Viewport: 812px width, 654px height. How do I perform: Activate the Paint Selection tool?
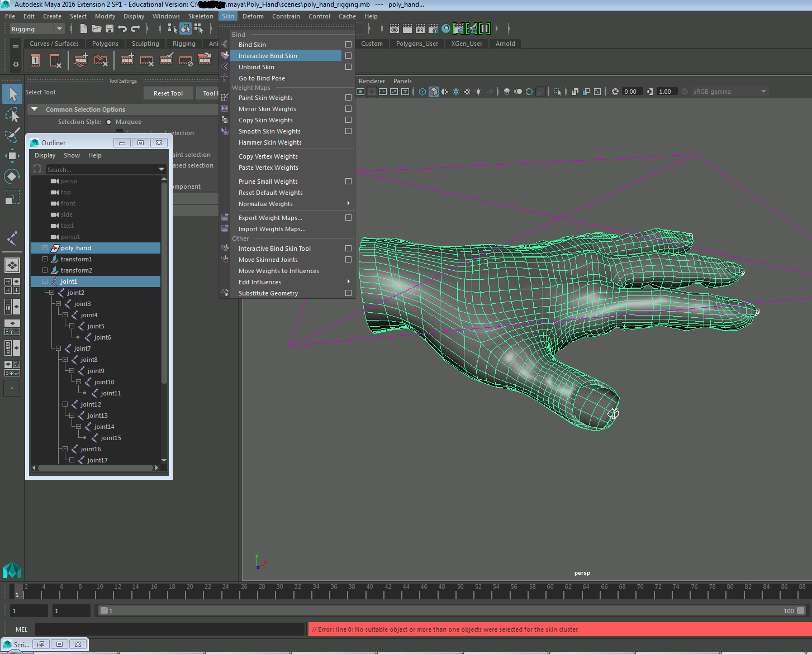tap(12, 135)
